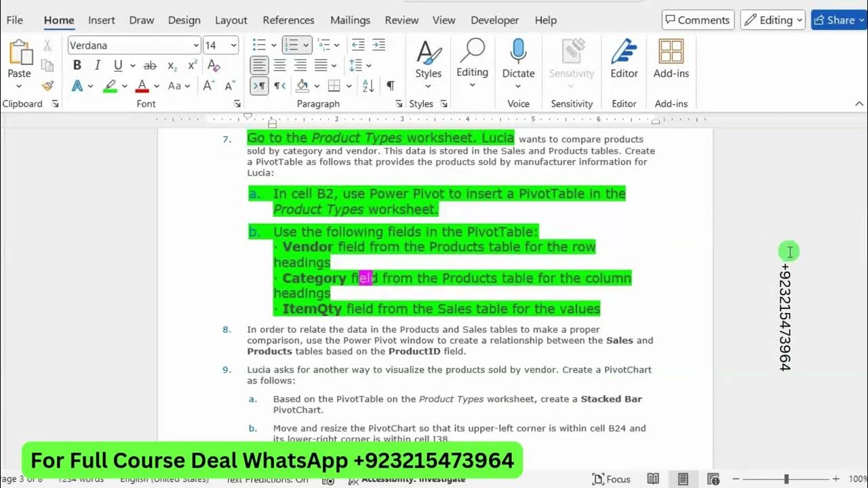Decrease indent of the paragraph

click(358, 45)
